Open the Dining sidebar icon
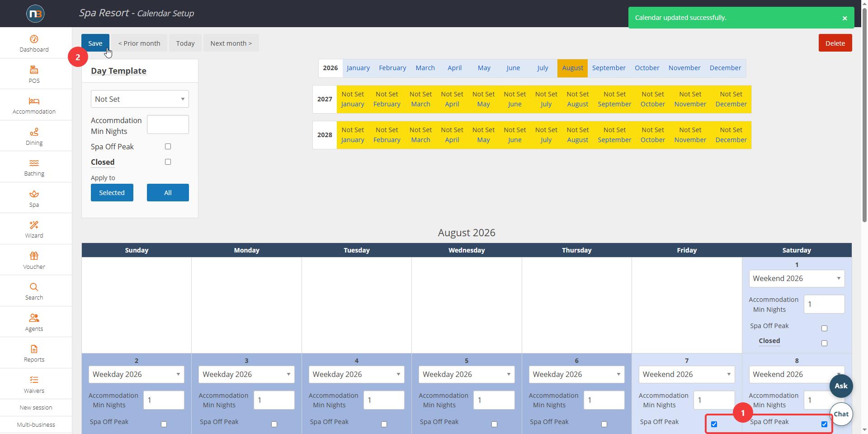Viewport: 868px width, 434px height. tap(34, 132)
